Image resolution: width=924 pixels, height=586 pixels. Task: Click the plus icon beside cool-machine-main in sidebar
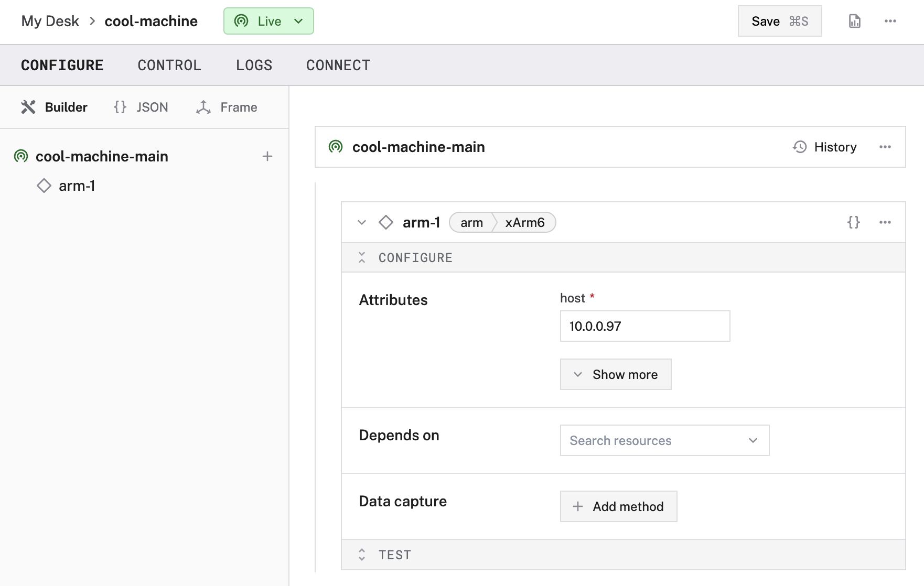pyautogui.click(x=267, y=156)
